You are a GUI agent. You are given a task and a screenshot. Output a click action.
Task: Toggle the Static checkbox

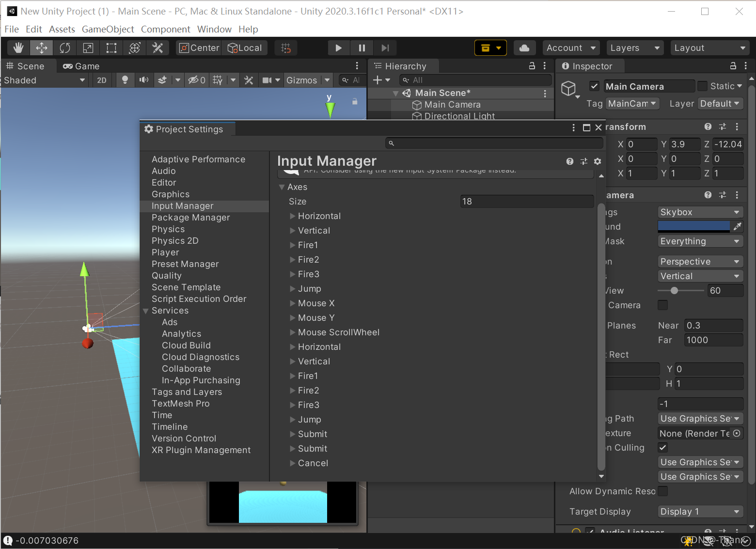tap(702, 86)
